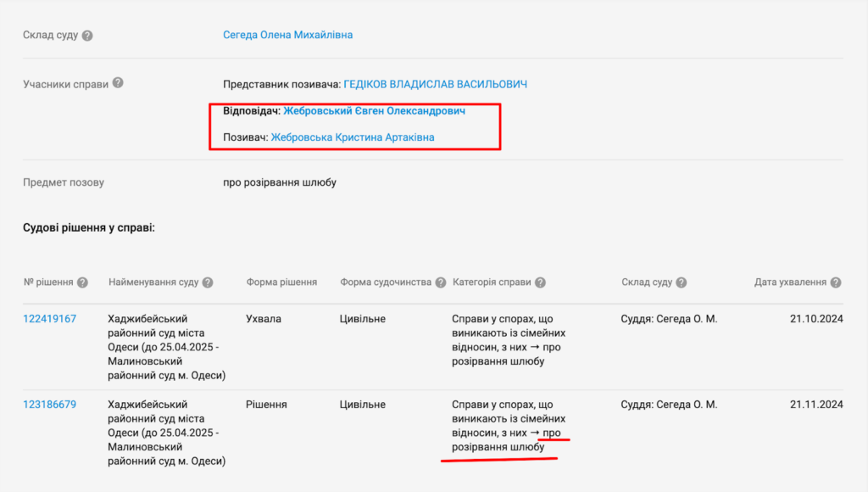Open decision number 123186679
This screenshot has height=492, width=868.
click(x=49, y=405)
